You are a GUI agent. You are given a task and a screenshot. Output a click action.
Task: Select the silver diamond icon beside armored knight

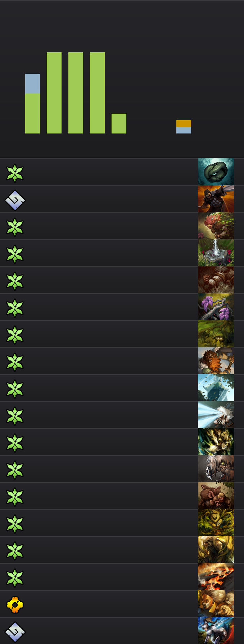click(x=15, y=632)
